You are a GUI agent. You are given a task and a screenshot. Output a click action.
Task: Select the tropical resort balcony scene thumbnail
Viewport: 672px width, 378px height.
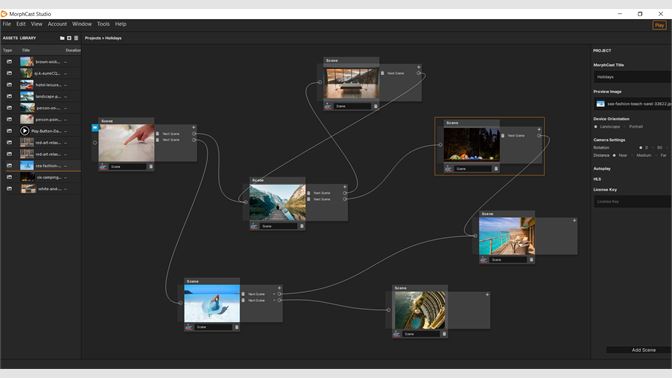(x=507, y=236)
